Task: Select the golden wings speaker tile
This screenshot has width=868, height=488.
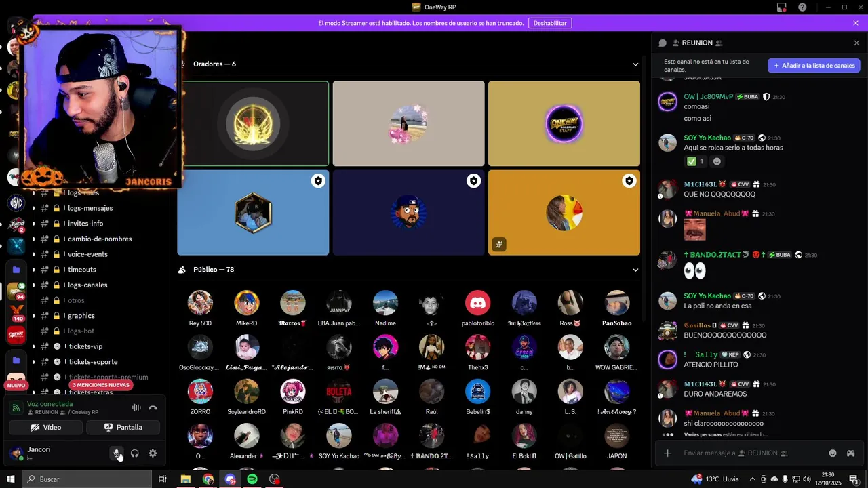Action: (253, 123)
